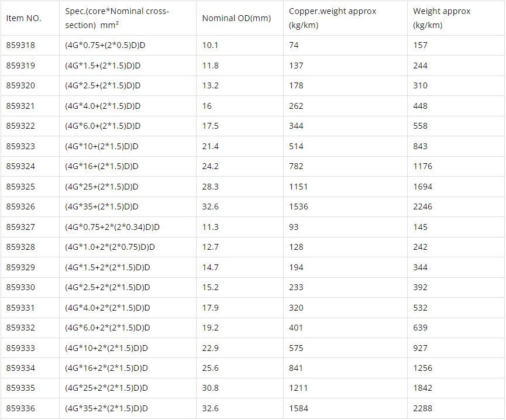The width and height of the screenshot is (506, 420).
Task: Select copper weight value 401
Action: click(x=296, y=328)
